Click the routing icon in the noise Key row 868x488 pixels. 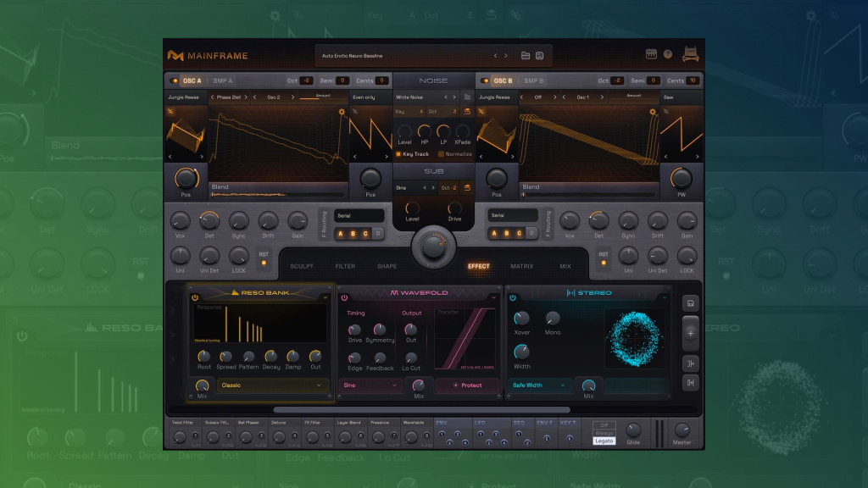pos(467,112)
